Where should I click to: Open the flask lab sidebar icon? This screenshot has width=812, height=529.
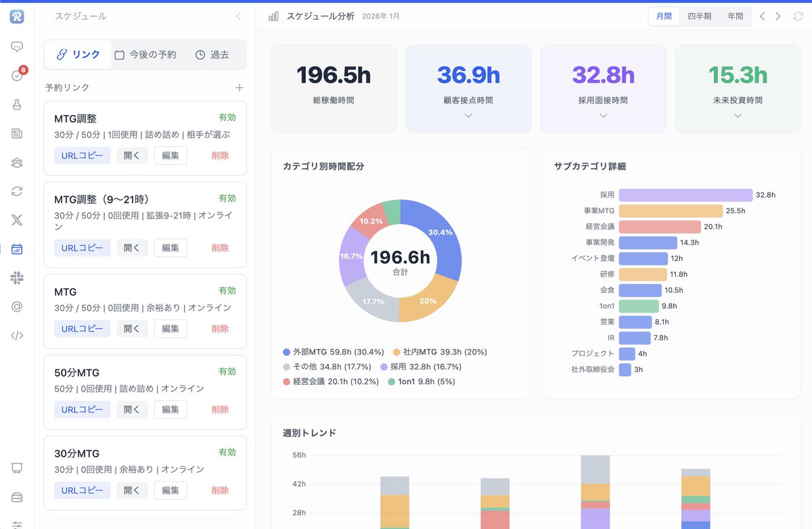pos(17,105)
